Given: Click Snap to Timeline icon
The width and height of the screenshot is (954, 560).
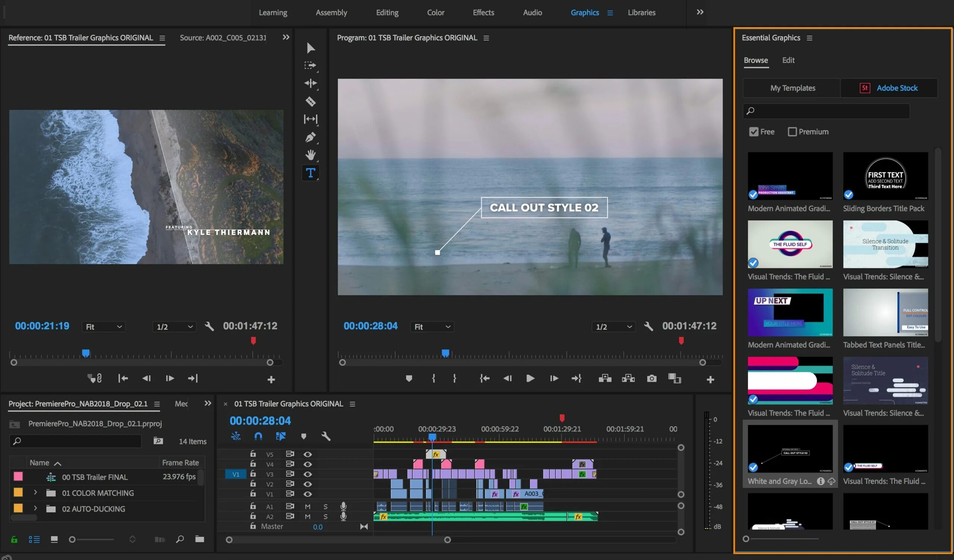Looking at the screenshot, I should tap(259, 437).
